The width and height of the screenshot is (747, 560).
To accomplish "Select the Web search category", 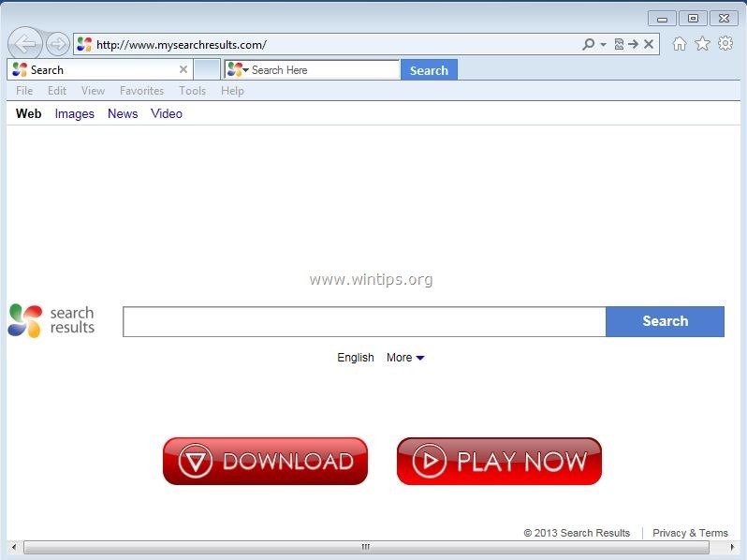I will pos(29,113).
